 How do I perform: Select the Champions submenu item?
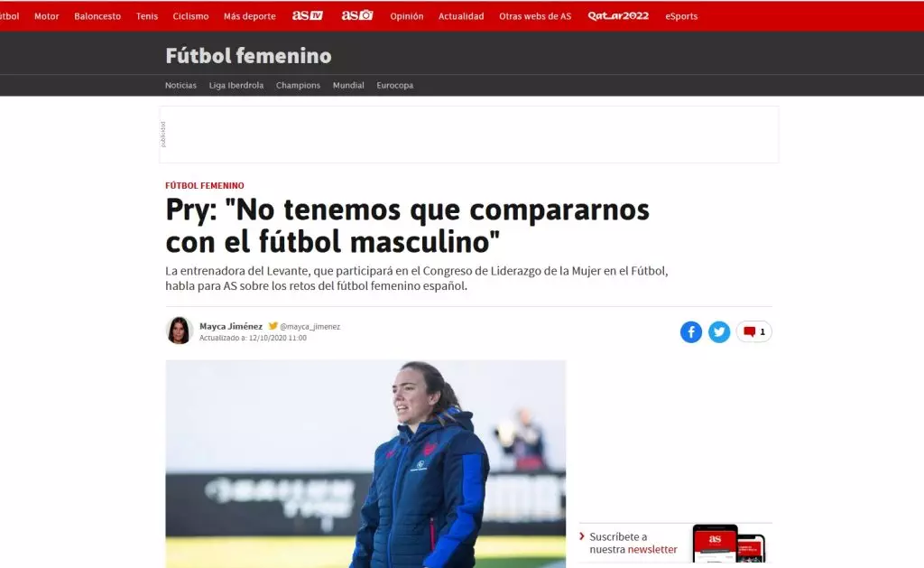(x=298, y=86)
